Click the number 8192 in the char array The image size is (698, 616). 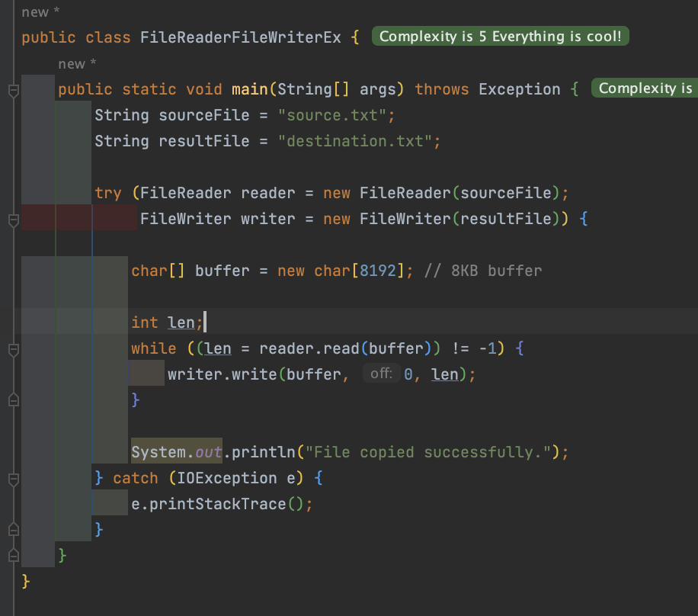click(x=378, y=271)
